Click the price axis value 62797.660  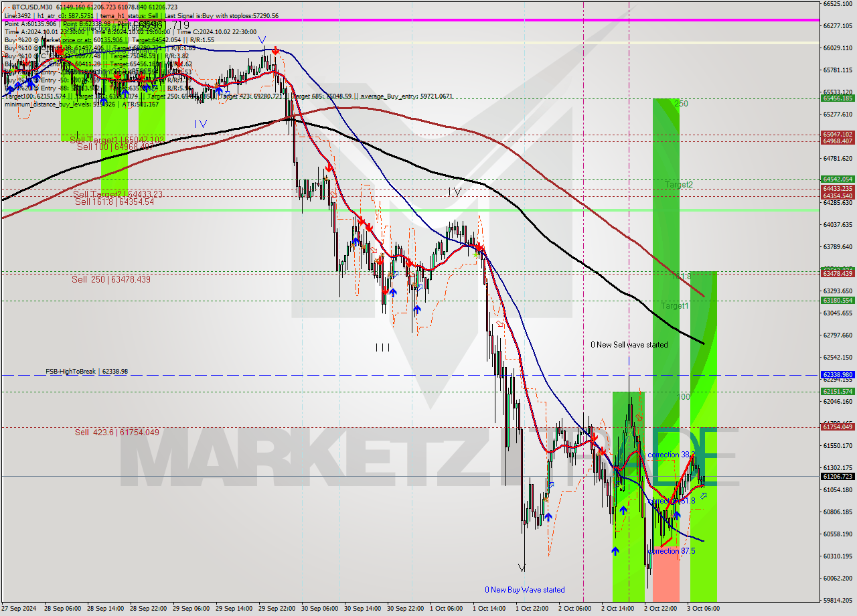tap(837, 335)
